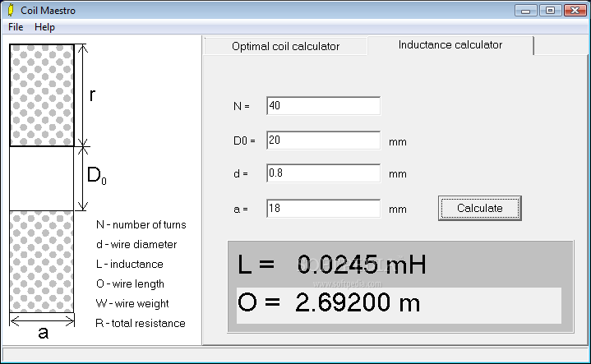Maximize the Coil Maestro window
Viewport: 591px width, 364px height.
[x=550, y=10]
